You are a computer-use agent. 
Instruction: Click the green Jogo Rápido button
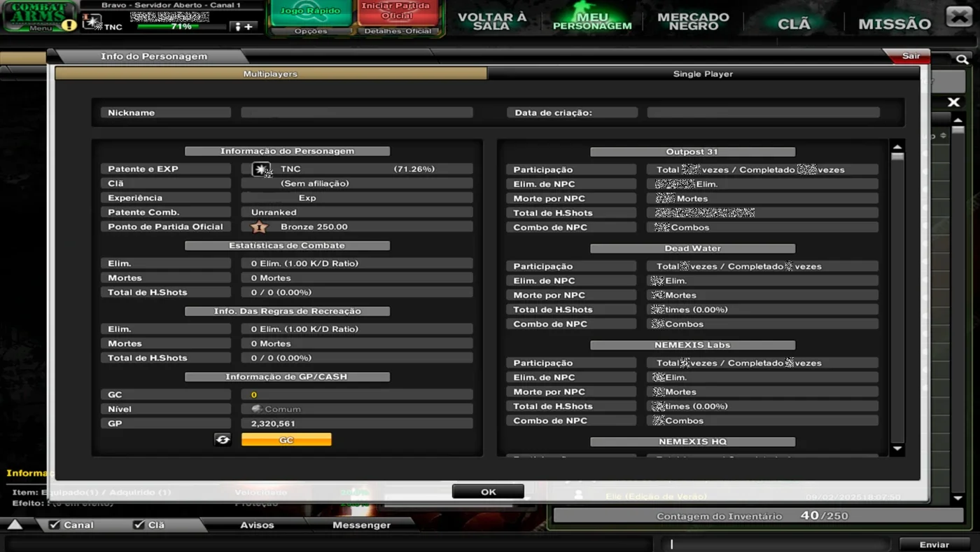(x=311, y=12)
